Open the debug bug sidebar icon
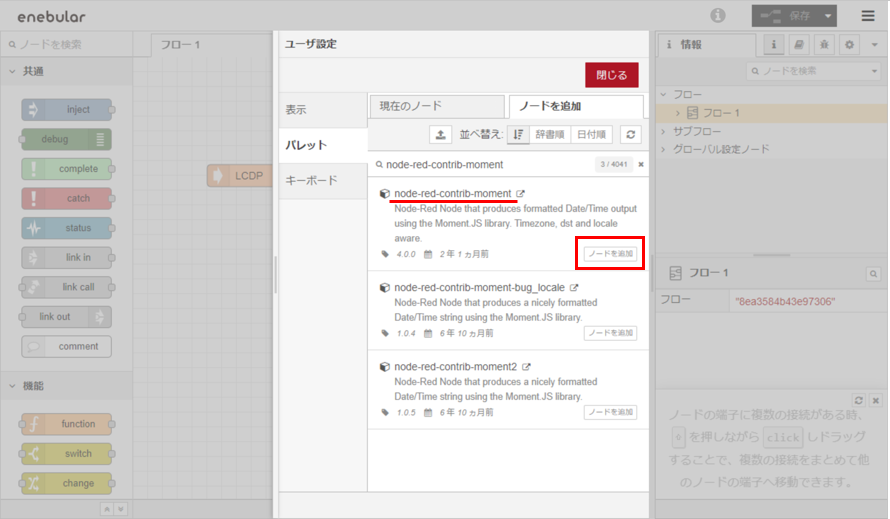890x519 pixels. coord(824,44)
